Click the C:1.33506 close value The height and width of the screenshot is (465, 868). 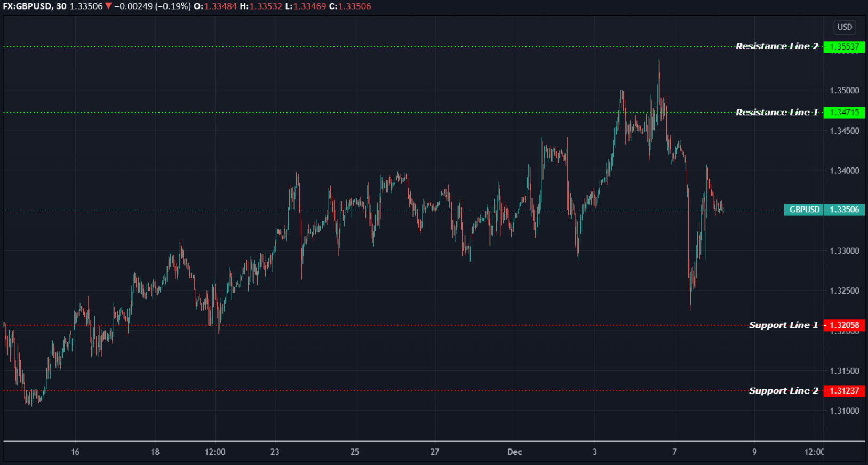(350, 6)
